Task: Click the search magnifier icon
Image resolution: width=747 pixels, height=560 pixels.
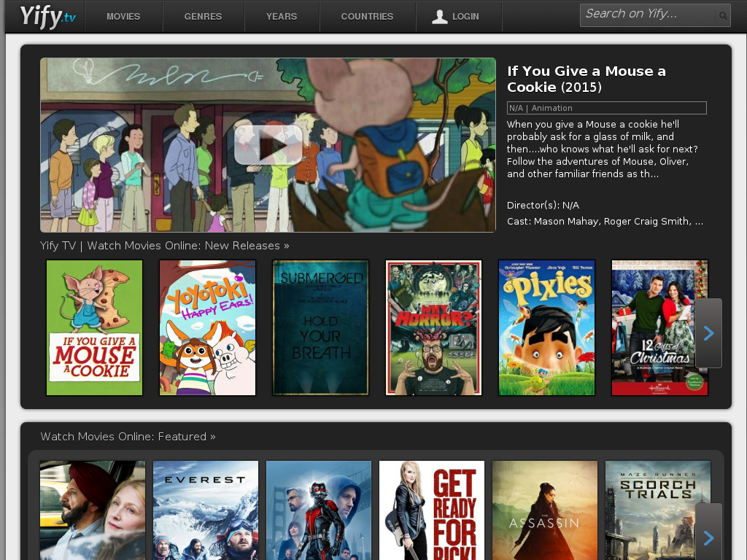Action: pos(722,15)
